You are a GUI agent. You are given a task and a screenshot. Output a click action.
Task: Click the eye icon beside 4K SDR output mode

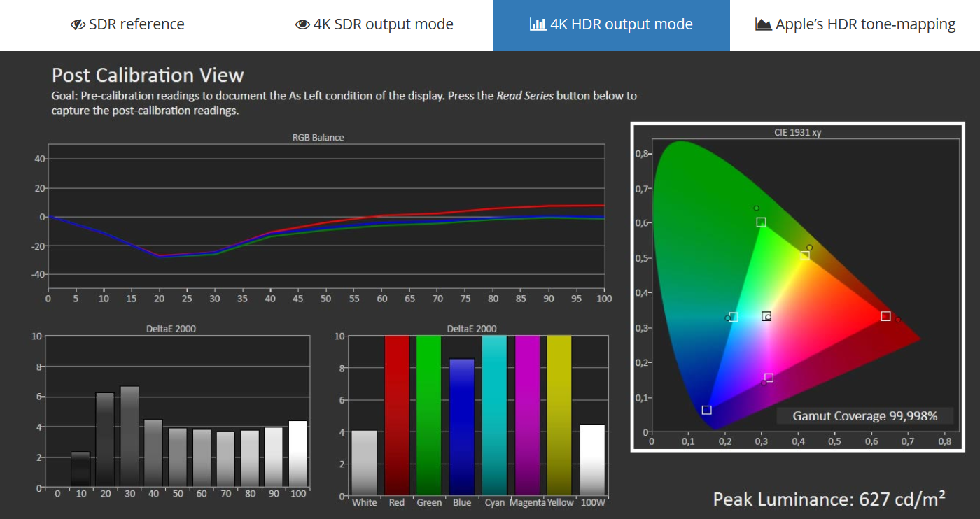302,25
